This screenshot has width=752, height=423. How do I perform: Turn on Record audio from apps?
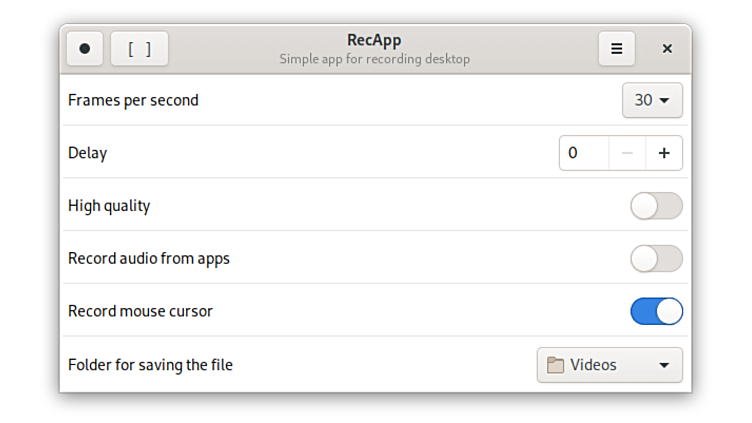click(x=656, y=259)
